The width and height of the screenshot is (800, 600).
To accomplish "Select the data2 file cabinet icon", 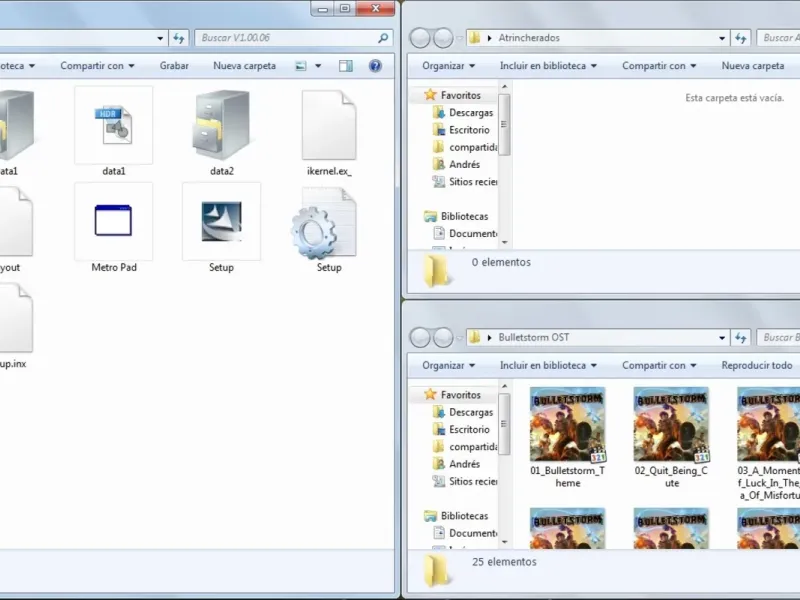I will 221,125.
